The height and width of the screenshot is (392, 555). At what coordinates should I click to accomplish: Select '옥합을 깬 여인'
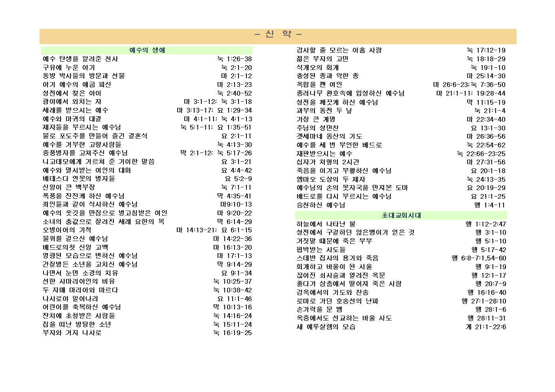click(319, 85)
